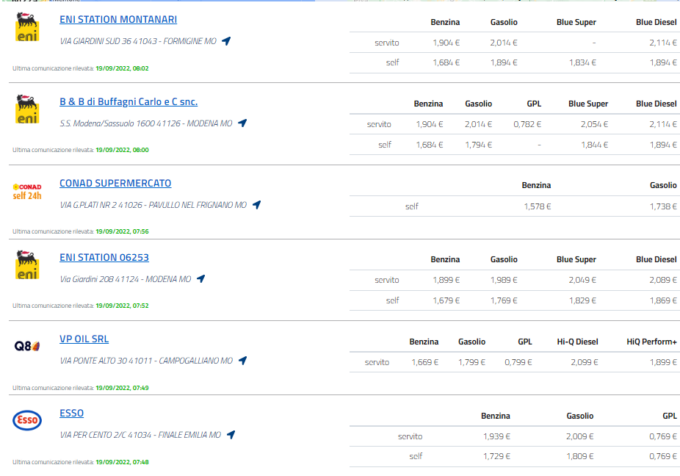Open the VP OIL SRL link

coord(84,339)
